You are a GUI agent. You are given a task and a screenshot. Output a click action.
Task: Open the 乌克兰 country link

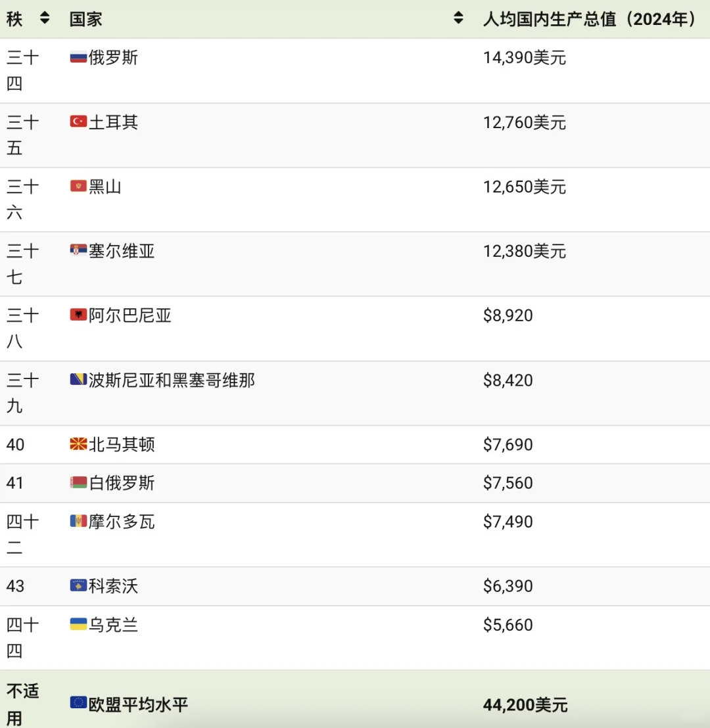[x=113, y=625]
